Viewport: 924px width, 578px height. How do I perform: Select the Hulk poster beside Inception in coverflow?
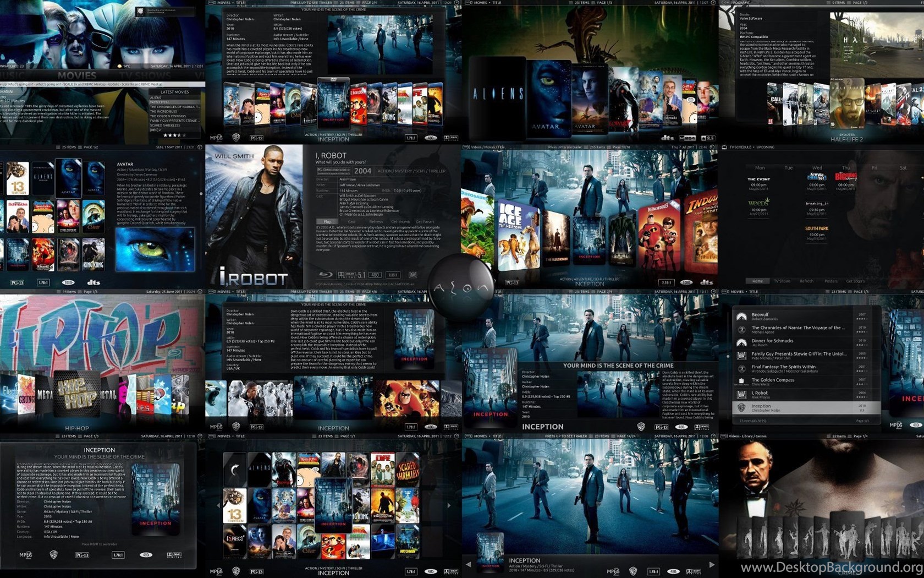pos(621,238)
